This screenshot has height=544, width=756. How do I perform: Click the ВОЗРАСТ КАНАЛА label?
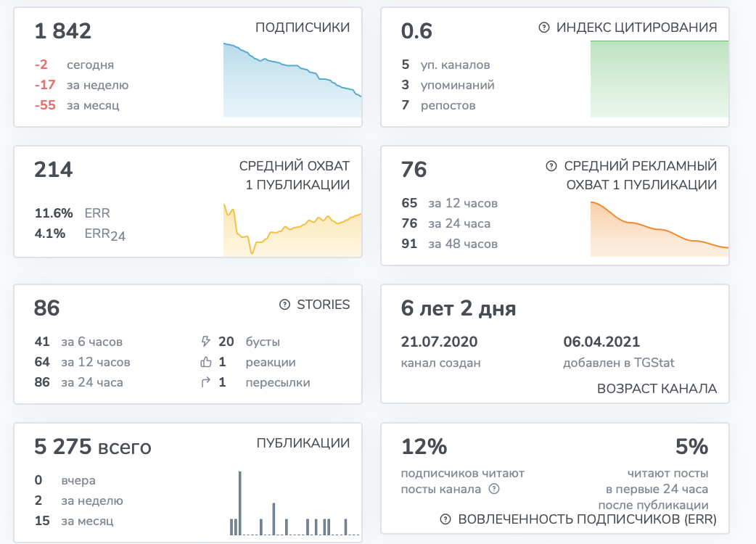[x=657, y=388]
